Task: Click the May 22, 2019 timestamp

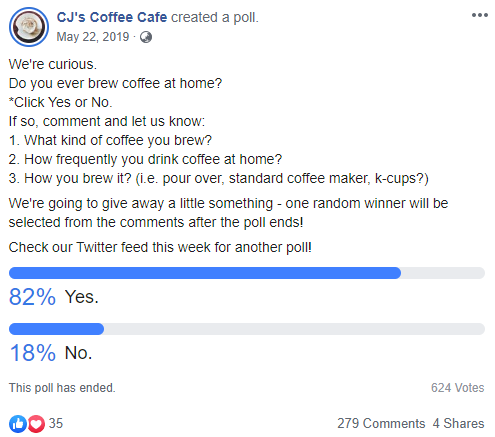Action: pyautogui.click(x=93, y=37)
